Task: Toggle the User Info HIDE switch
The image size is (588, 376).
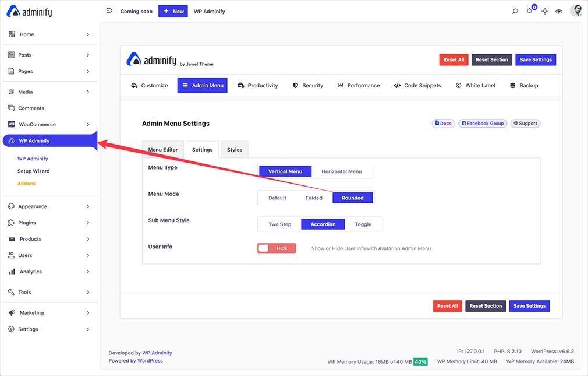Action: (277, 248)
